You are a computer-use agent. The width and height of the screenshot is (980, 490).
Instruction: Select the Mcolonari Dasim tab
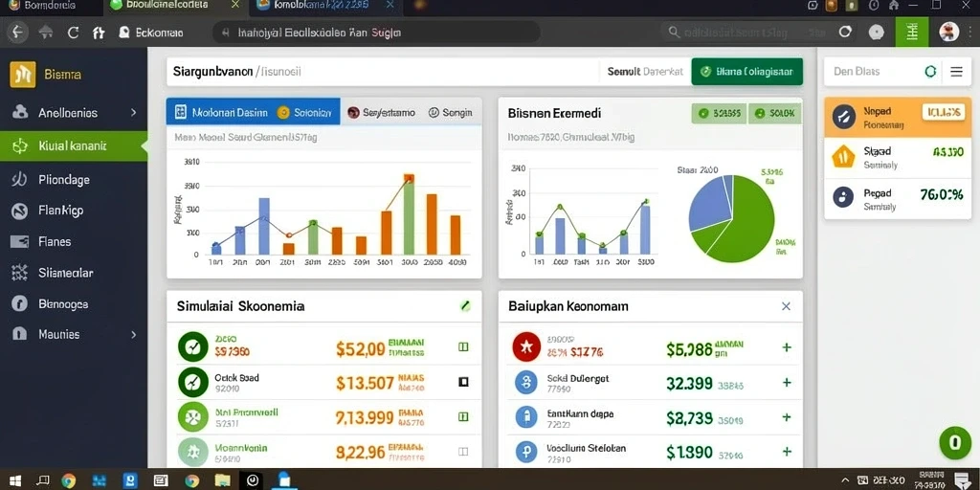pos(222,112)
